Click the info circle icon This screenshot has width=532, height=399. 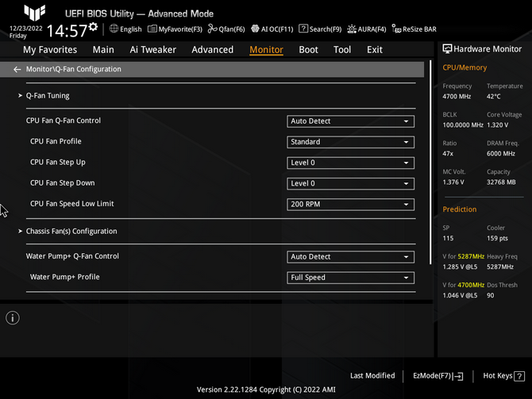[13, 318]
